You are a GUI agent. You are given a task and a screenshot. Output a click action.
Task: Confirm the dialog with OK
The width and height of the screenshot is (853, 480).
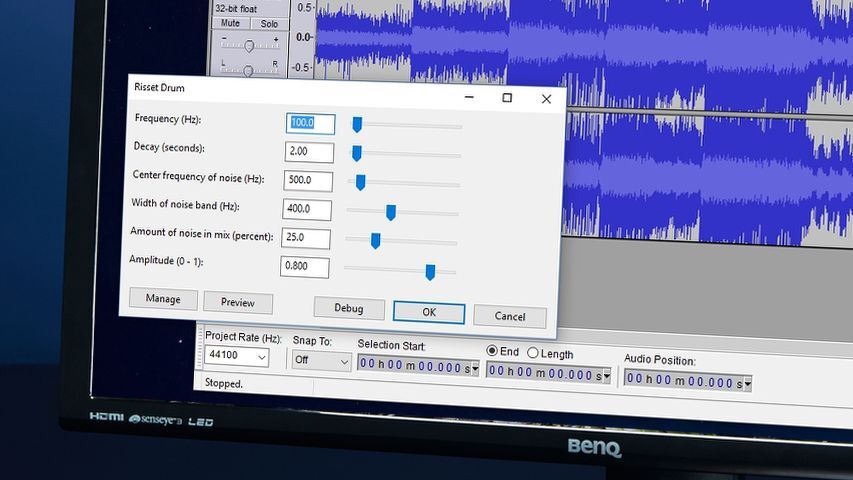tap(429, 312)
